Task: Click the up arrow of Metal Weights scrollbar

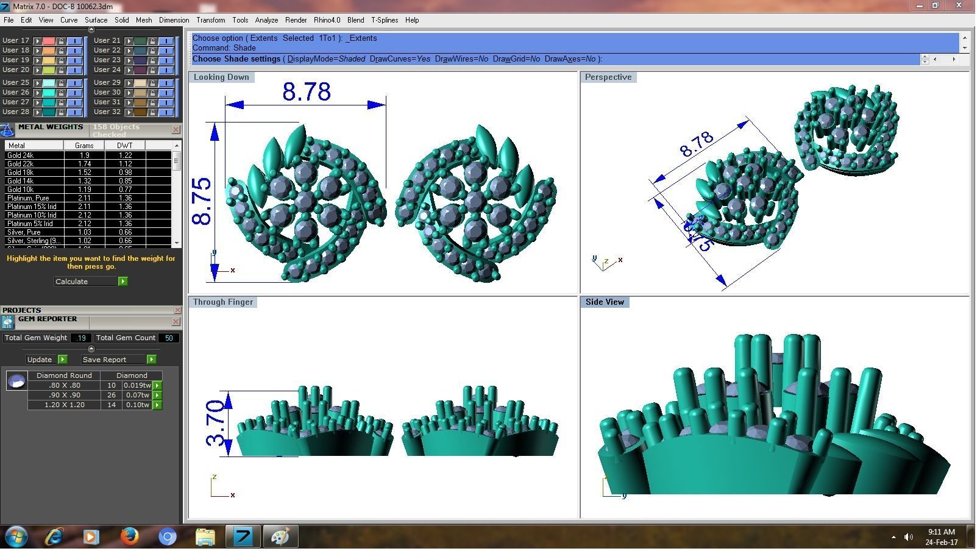Action: (177, 146)
